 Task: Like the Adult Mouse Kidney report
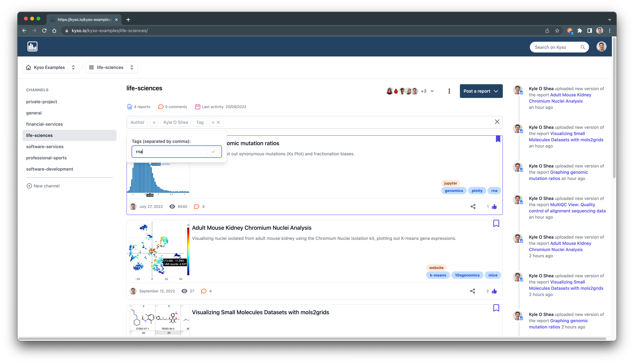click(x=494, y=291)
